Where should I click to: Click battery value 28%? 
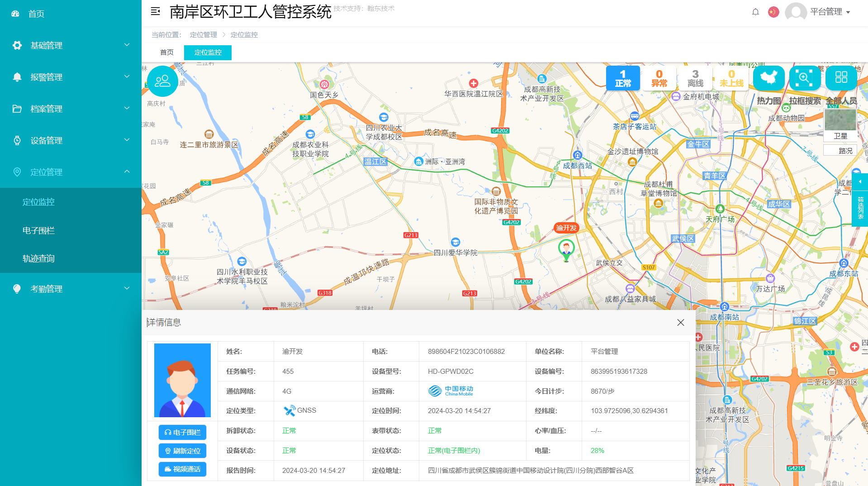point(597,451)
